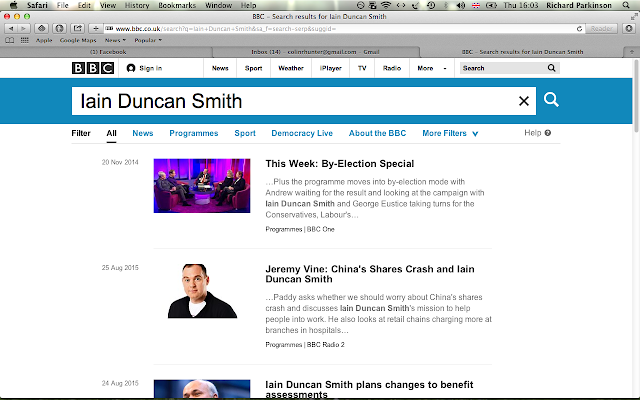Viewport: 640px width, 400px height.
Task: Click the Share toolbar button
Action: coord(77,29)
